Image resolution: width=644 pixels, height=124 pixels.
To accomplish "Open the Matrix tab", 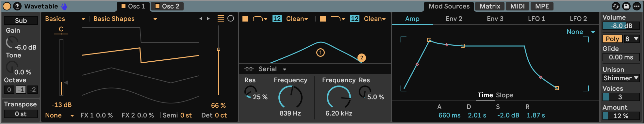I will click(x=490, y=6).
